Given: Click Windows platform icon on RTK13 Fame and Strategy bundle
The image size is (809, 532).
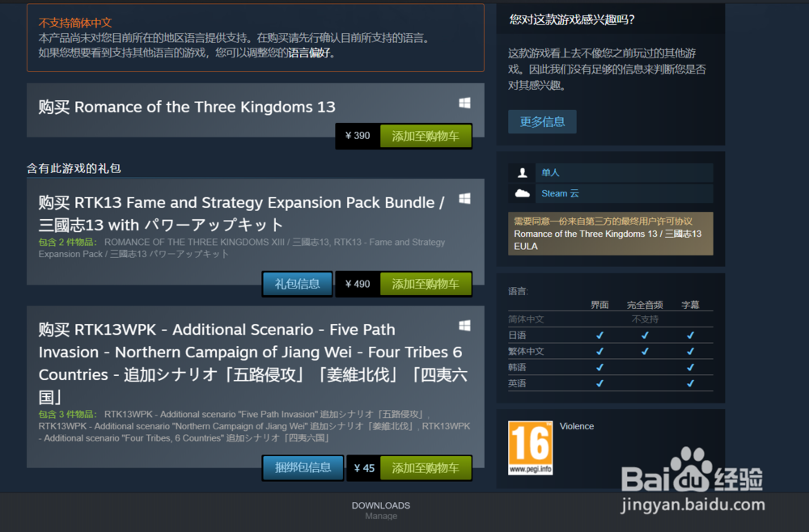Looking at the screenshot, I should 464,198.
